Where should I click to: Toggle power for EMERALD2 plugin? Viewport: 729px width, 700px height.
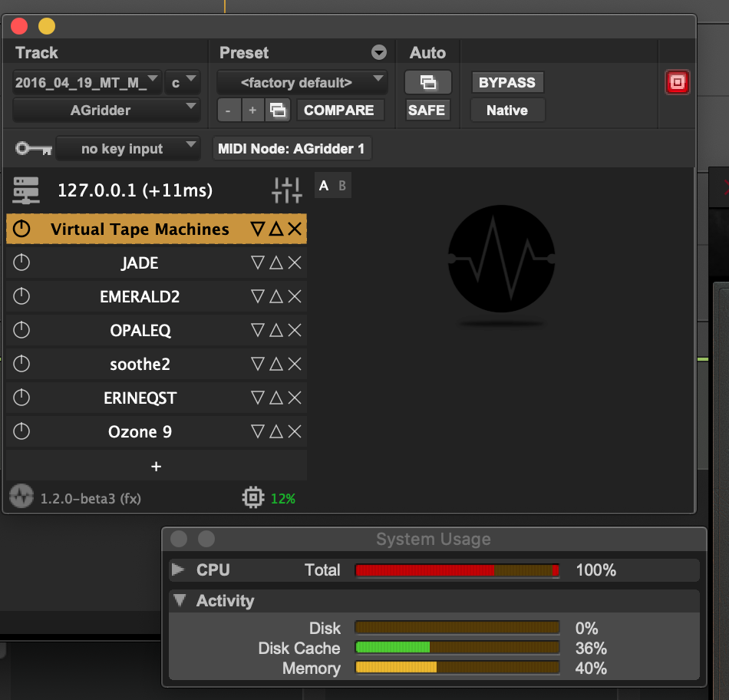pos(21,296)
